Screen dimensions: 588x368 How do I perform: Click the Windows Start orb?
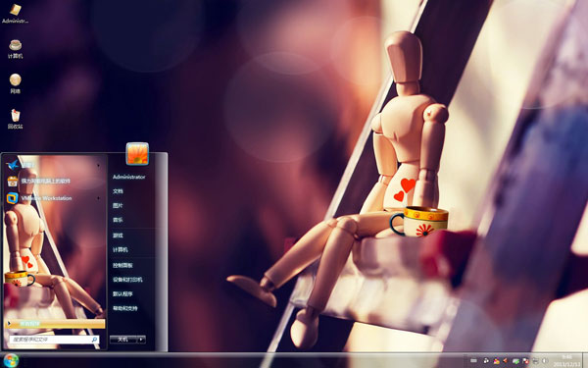point(11,361)
